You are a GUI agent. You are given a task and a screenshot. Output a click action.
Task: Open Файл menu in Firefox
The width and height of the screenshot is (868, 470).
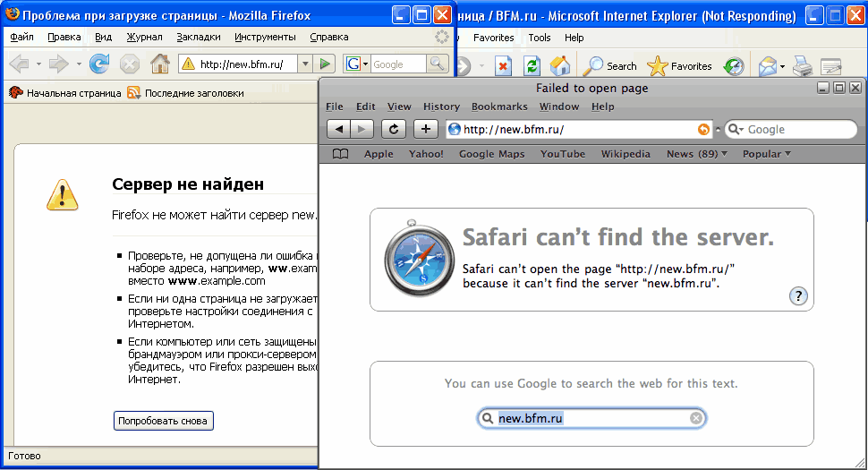pos(22,37)
